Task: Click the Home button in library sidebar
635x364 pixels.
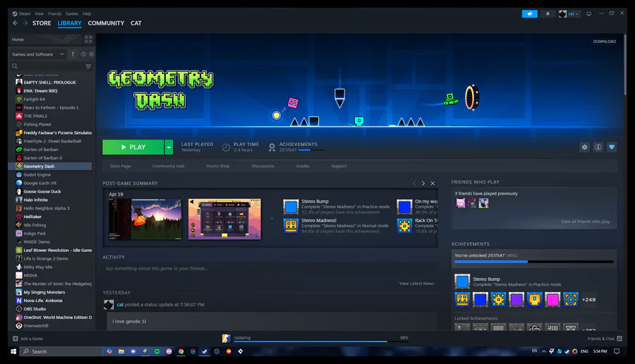Action: tap(45, 40)
